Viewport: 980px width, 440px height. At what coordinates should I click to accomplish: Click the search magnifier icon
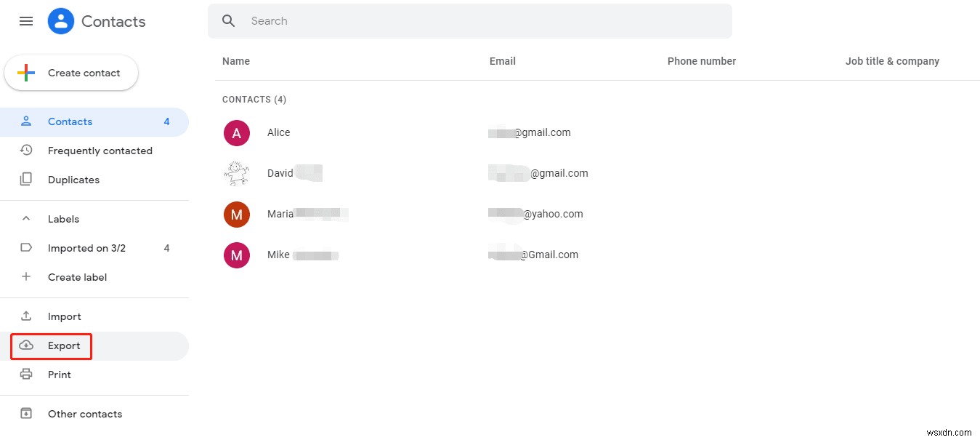228,21
